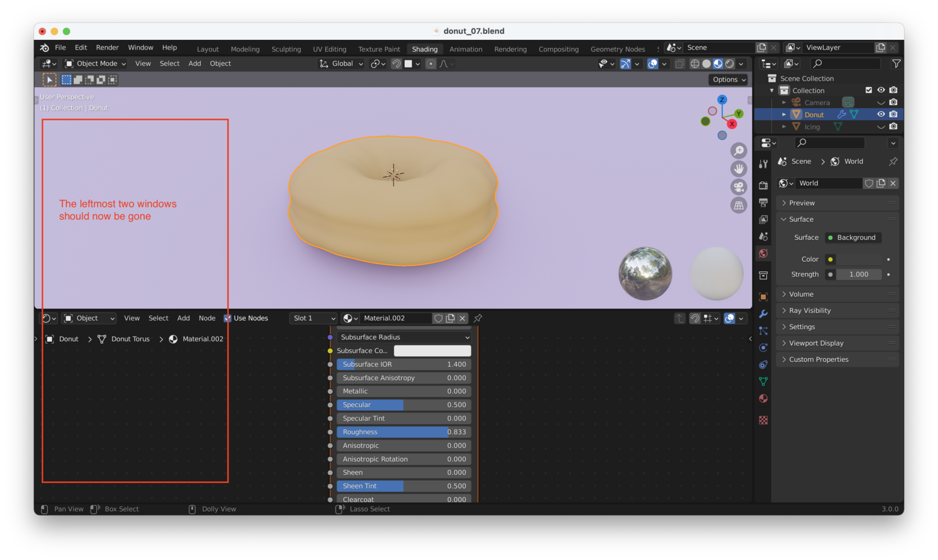Toggle camera visibility of the Donut object
Image resolution: width=938 pixels, height=560 pixels.
point(894,114)
